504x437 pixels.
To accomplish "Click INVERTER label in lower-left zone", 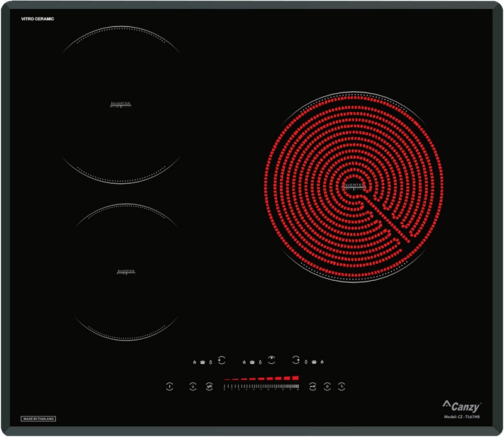I will click(126, 271).
